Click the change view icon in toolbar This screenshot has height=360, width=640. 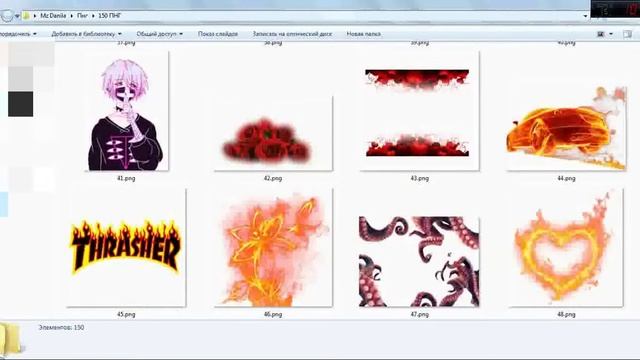[x=600, y=34]
